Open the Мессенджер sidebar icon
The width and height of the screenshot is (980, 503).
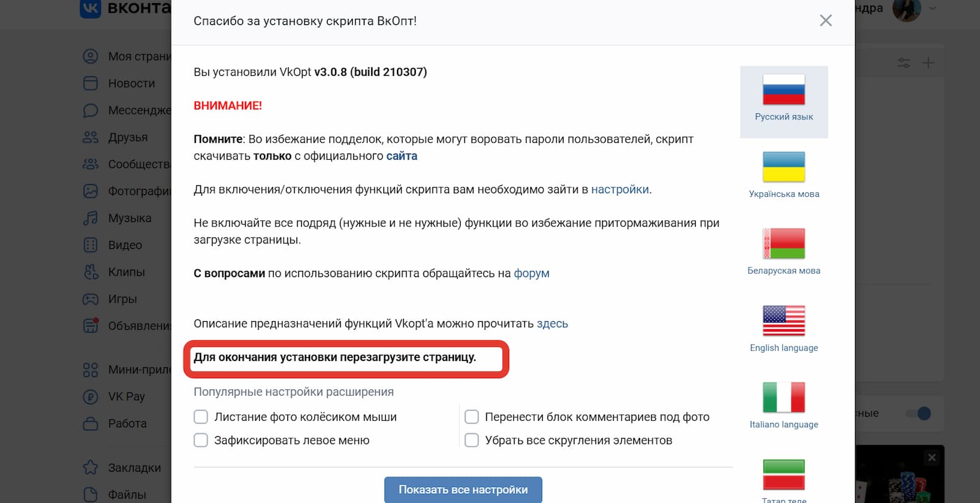tap(91, 110)
